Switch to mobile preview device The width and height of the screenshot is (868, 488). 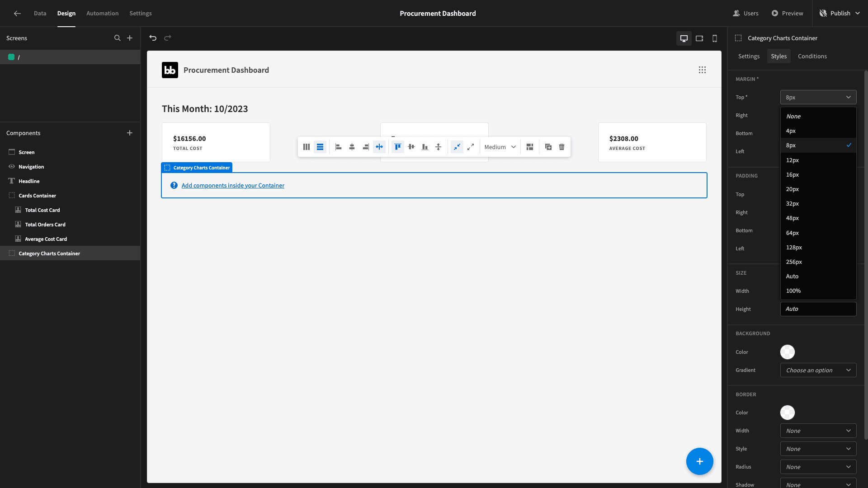(x=715, y=38)
